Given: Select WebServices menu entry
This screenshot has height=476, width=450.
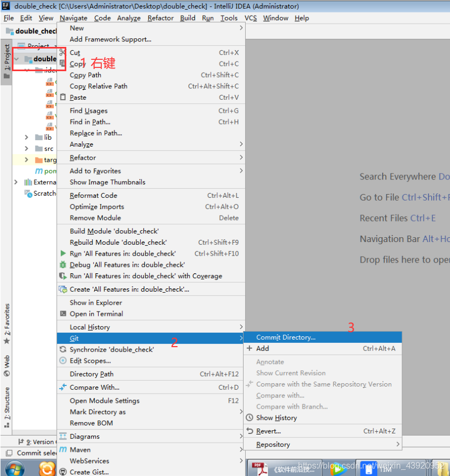Looking at the screenshot, I should tap(151, 461).
